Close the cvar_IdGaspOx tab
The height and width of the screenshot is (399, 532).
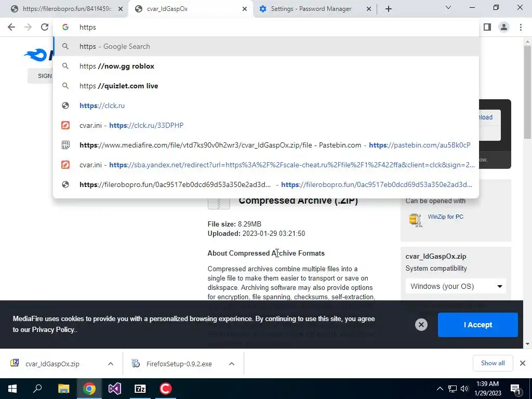[245, 9]
